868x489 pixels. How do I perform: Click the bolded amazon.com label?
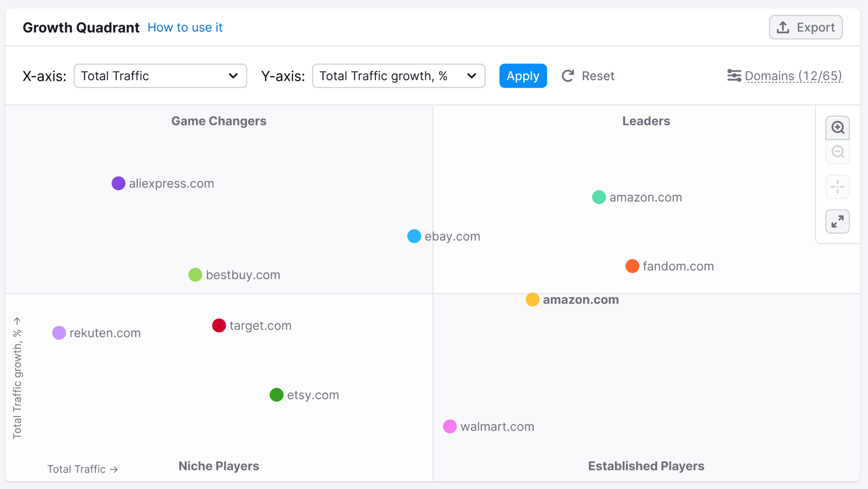[581, 300]
